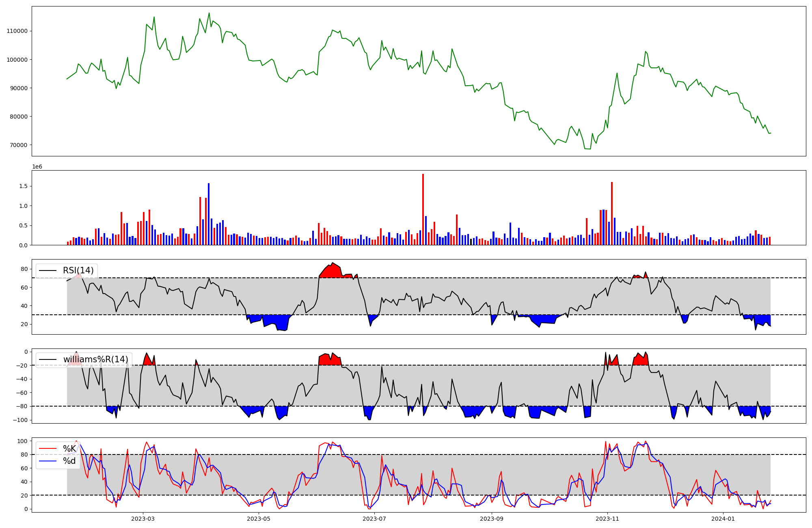Click the 110000 price axis label
Screen dimensions: 812x528
[x=17, y=31]
